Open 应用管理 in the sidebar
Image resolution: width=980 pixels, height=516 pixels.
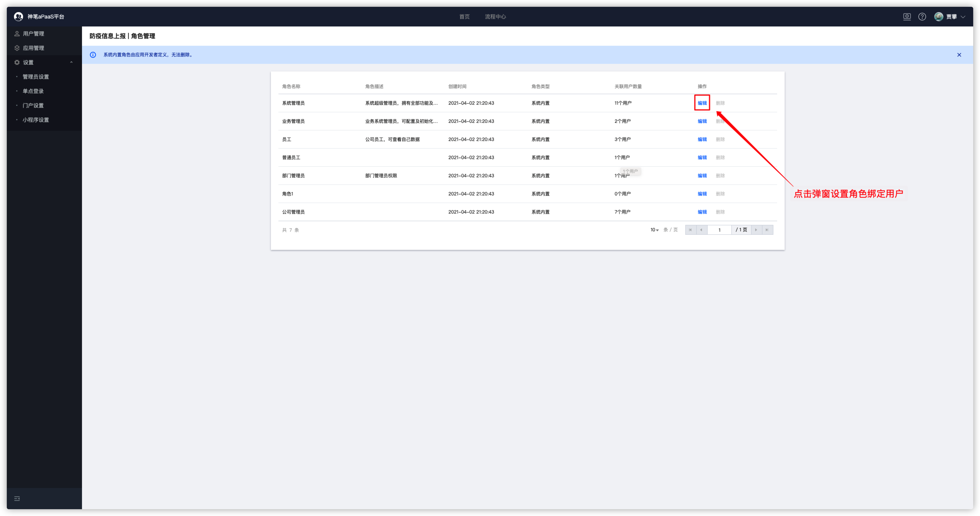[33, 48]
